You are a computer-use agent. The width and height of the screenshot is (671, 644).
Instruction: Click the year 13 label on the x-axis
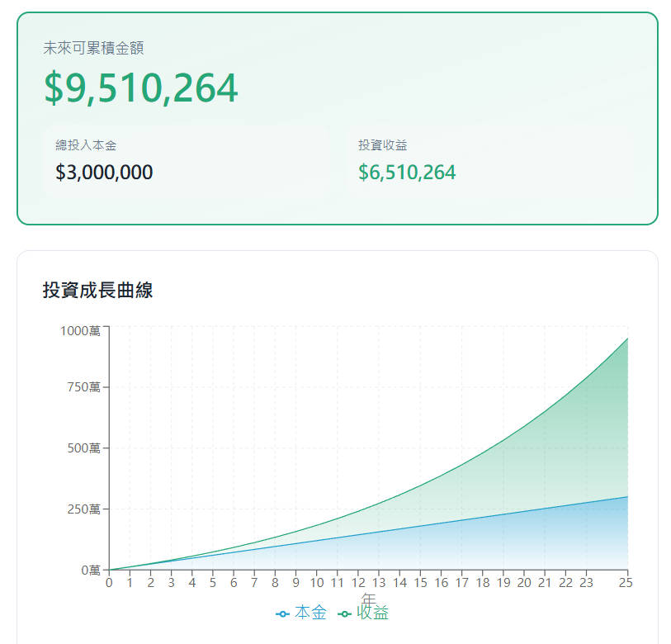(x=379, y=583)
